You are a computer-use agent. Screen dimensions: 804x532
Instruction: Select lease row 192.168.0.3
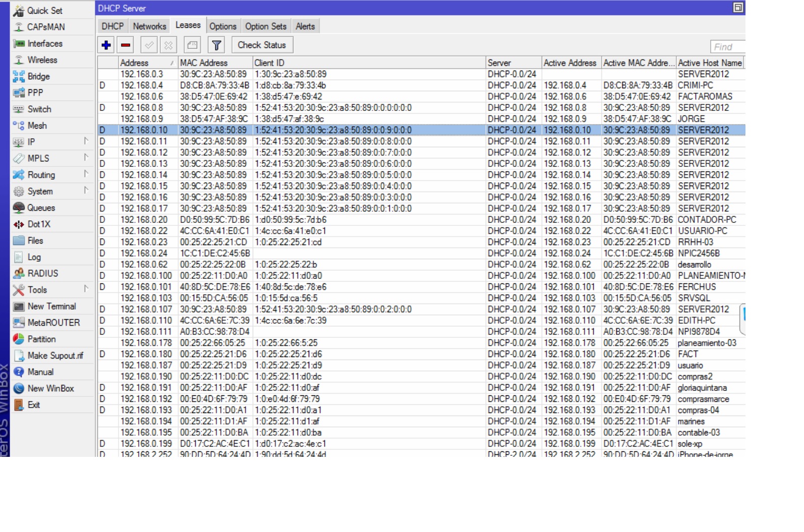tap(421, 74)
